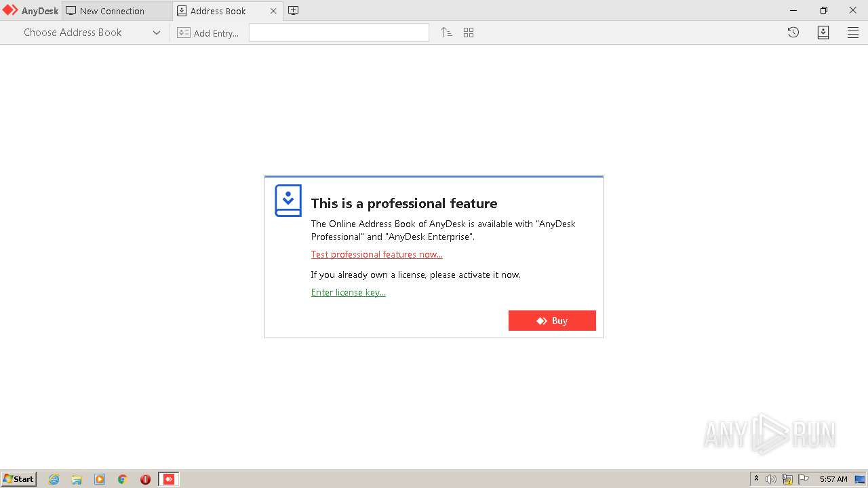Open the Windows Start menu
Screen dimensions: 868x488
coord(18,479)
